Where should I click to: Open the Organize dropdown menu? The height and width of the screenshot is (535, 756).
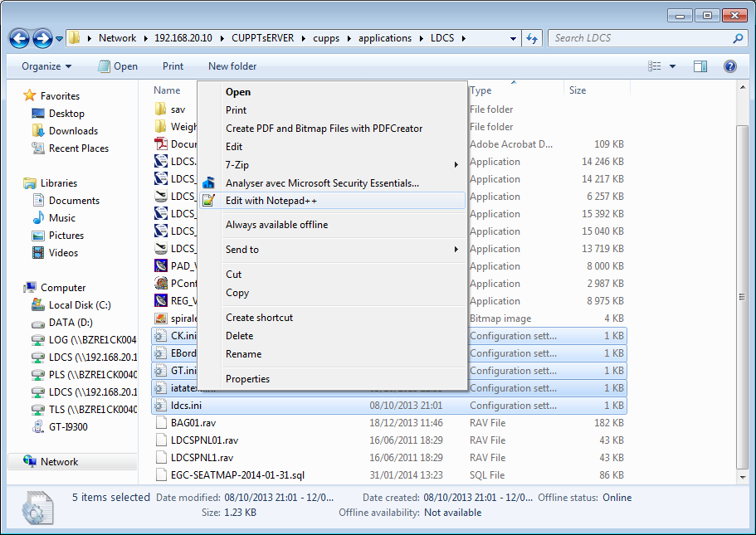pyautogui.click(x=46, y=66)
